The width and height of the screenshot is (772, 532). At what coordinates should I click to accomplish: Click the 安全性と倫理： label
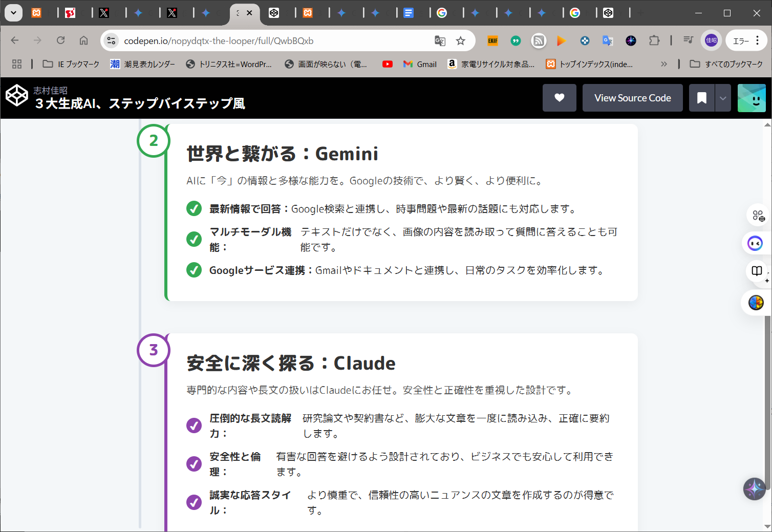coord(235,464)
